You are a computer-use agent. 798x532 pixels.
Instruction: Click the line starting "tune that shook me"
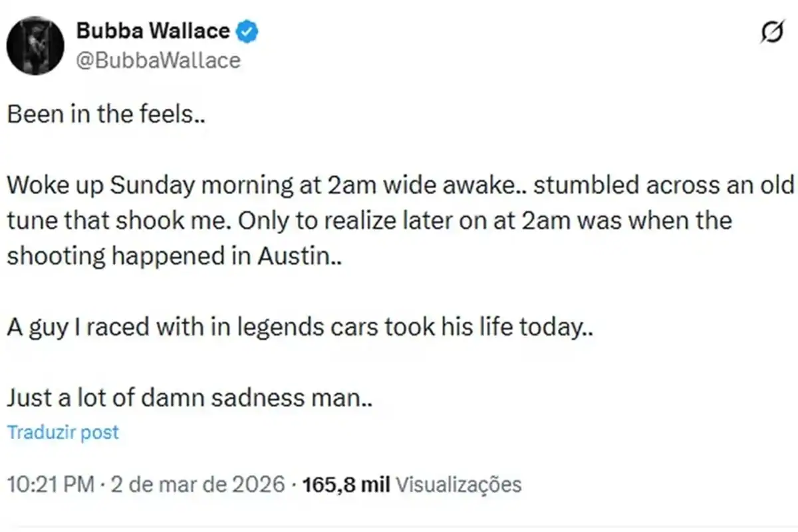pyautogui.click(x=369, y=221)
